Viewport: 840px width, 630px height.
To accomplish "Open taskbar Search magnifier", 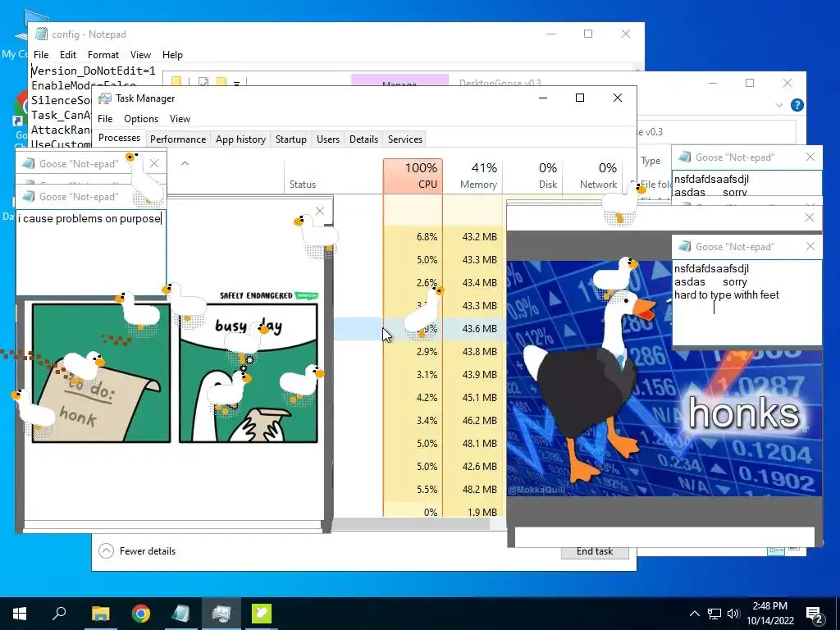I will click(x=59, y=614).
